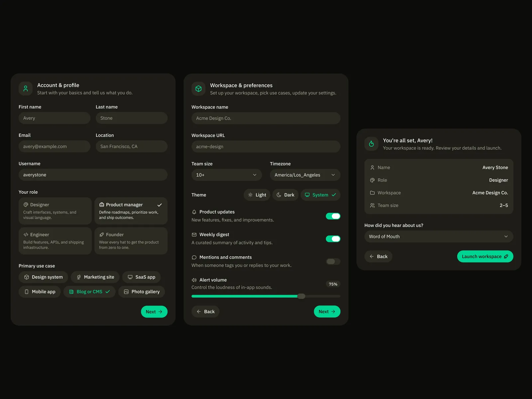Click the speech bubble icon by Mentions and comments
532x399 pixels.
pyautogui.click(x=194, y=257)
